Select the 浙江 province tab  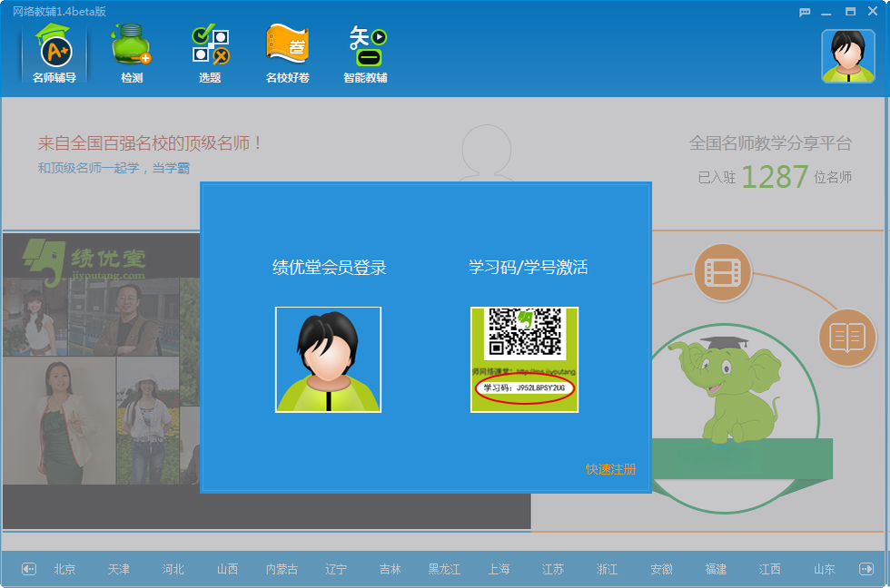pos(607,569)
